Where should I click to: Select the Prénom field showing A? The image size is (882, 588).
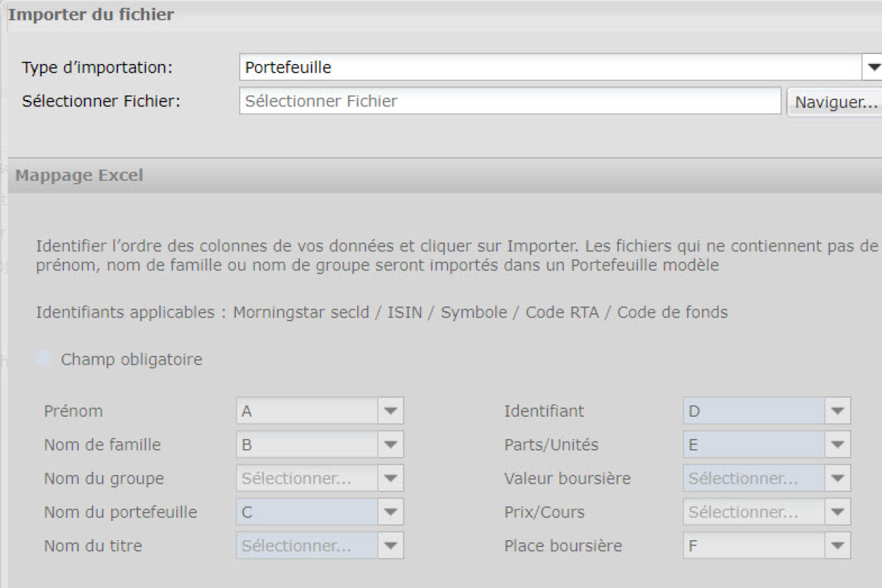[x=307, y=411]
